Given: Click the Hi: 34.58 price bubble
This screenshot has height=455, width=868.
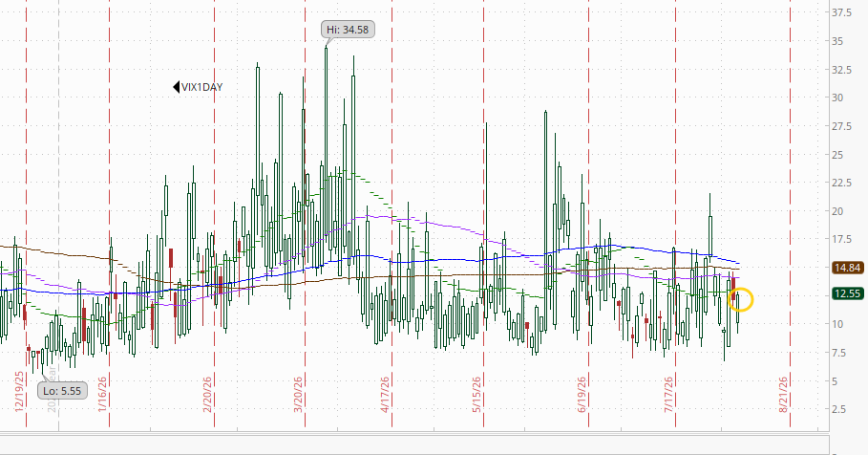Looking at the screenshot, I should tap(348, 30).
